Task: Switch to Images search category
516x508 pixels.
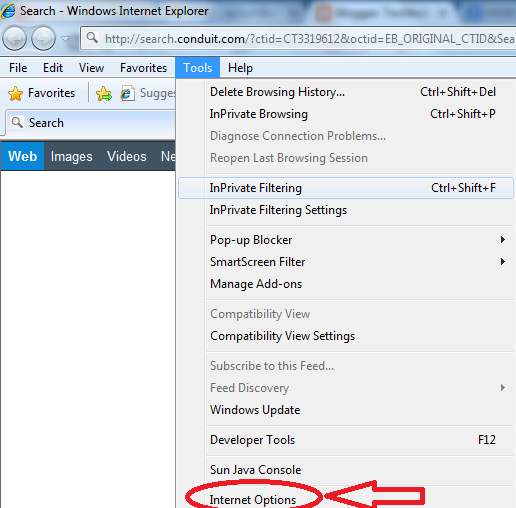Action: tap(71, 156)
